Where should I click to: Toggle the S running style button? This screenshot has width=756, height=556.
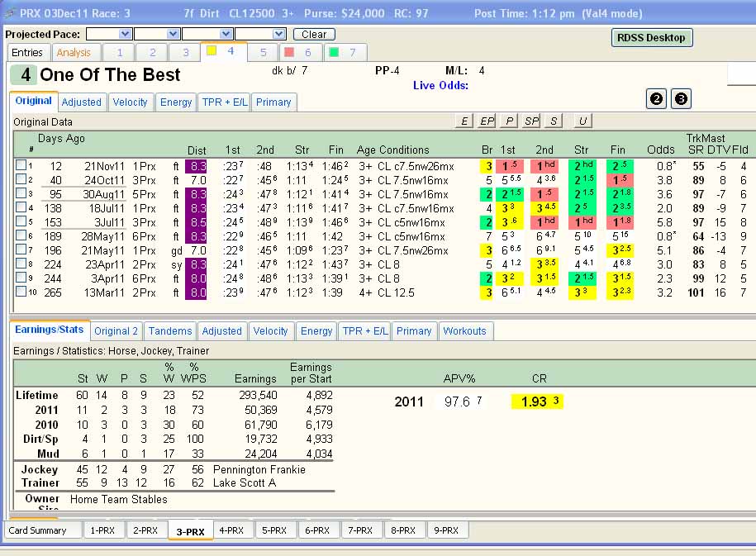point(554,121)
